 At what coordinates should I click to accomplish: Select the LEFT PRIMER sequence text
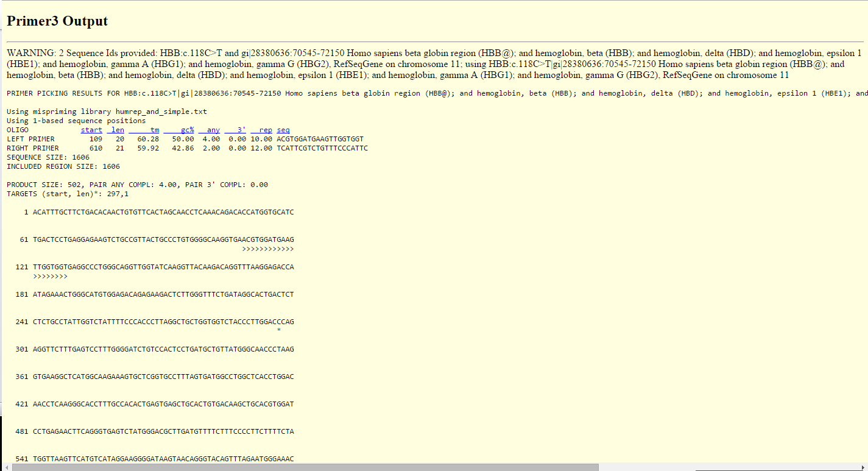[x=320, y=138]
